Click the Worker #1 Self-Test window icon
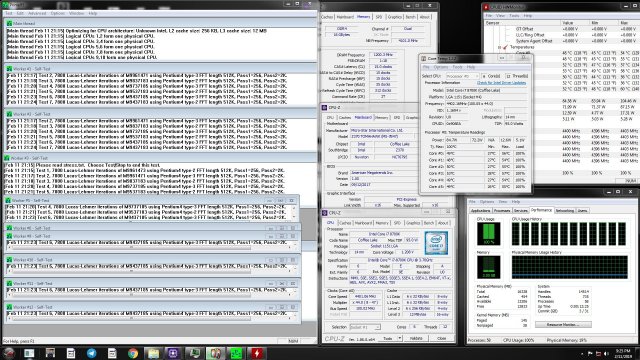 point(9,69)
